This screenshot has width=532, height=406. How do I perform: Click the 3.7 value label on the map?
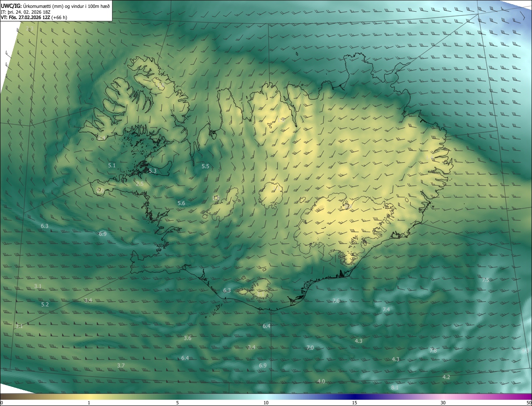coord(121,365)
